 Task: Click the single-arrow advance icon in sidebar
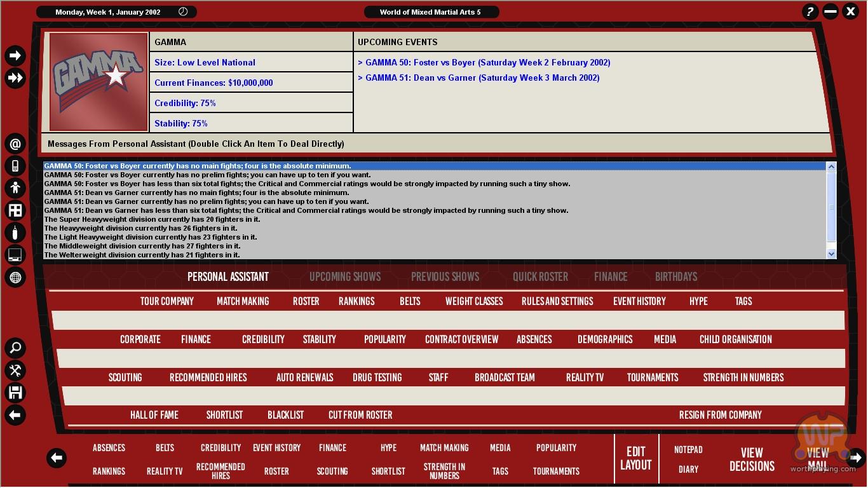(15, 56)
